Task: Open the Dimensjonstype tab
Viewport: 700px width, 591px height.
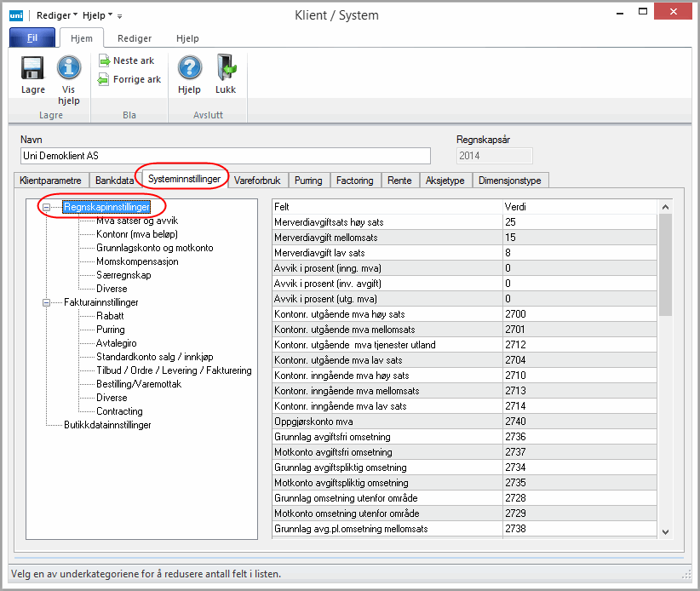Action: 510,181
